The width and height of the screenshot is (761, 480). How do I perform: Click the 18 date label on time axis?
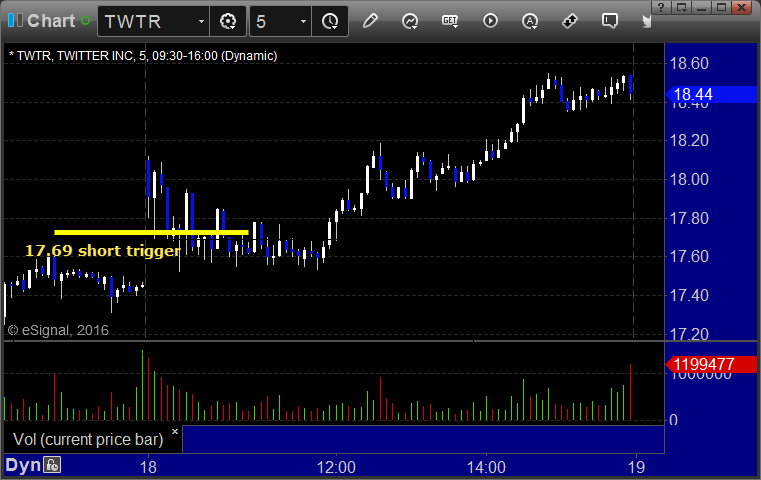point(148,467)
